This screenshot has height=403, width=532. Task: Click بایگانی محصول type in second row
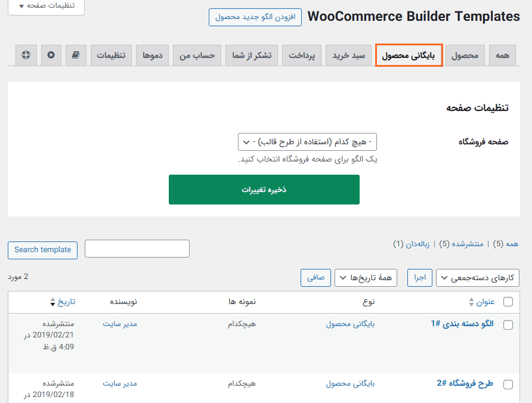pos(350,384)
